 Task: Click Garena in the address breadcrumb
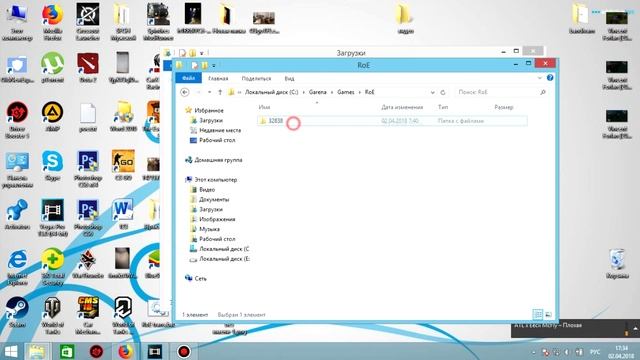point(318,92)
